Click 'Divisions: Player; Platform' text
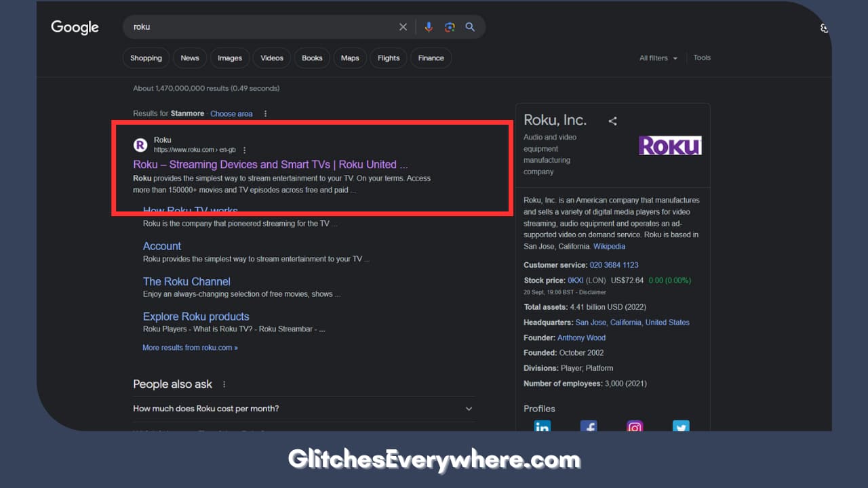The image size is (868, 488). point(568,368)
